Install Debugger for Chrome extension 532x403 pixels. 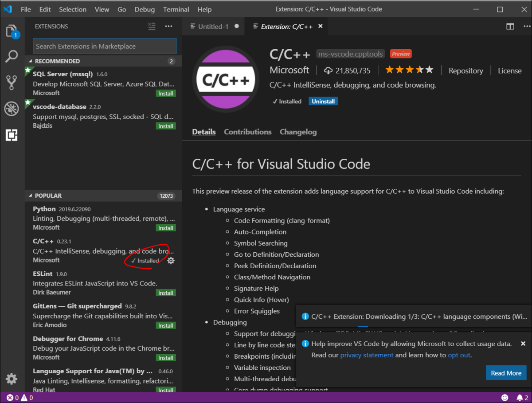point(166,358)
